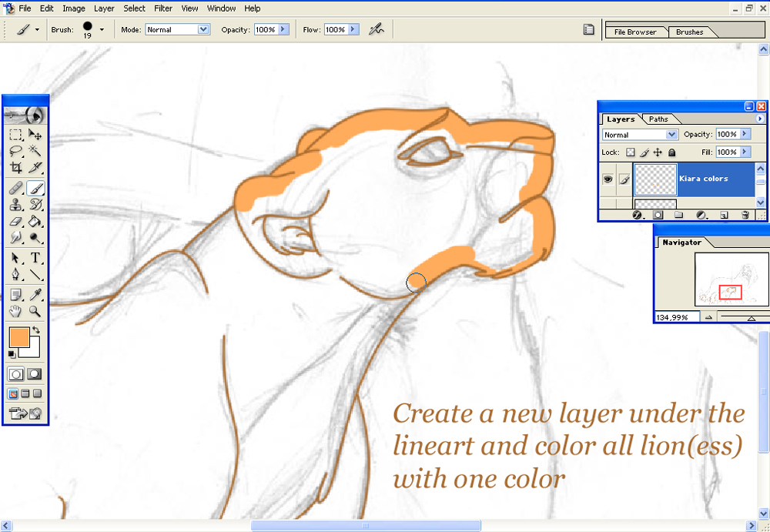Select the Magic Wand tool

(35, 150)
